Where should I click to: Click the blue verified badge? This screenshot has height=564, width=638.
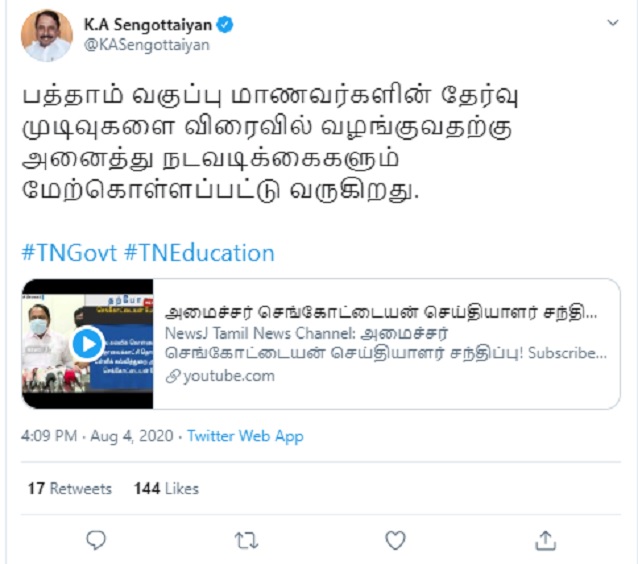[225, 25]
